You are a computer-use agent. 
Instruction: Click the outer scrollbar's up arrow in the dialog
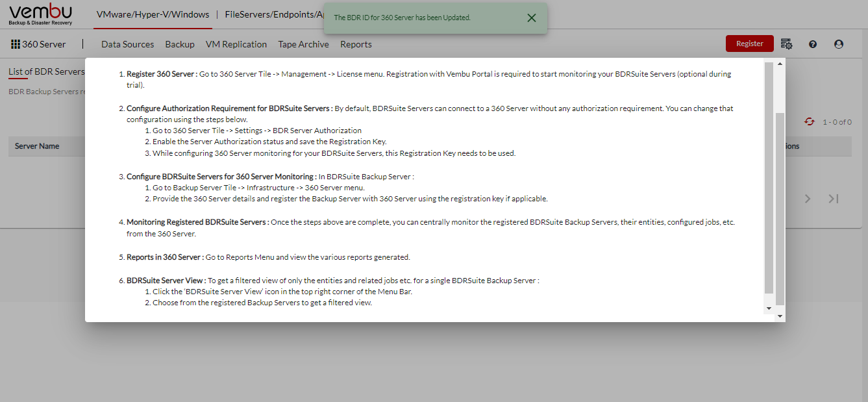pyautogui.click(x=780, y=62)
